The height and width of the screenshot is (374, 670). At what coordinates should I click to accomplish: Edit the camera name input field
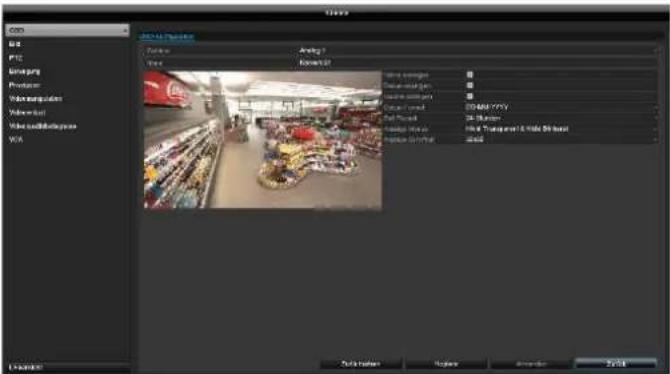478,63
